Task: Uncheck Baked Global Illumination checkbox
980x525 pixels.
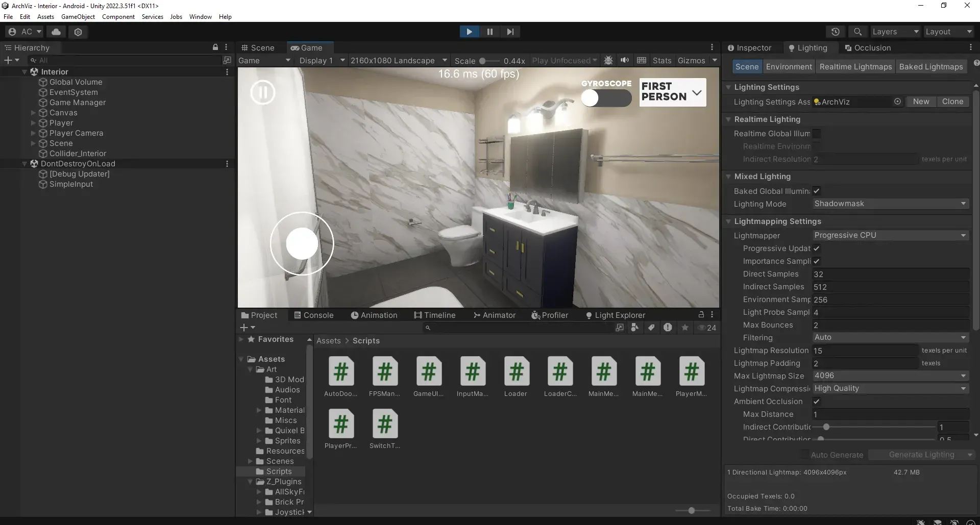Action: [817, 191]
